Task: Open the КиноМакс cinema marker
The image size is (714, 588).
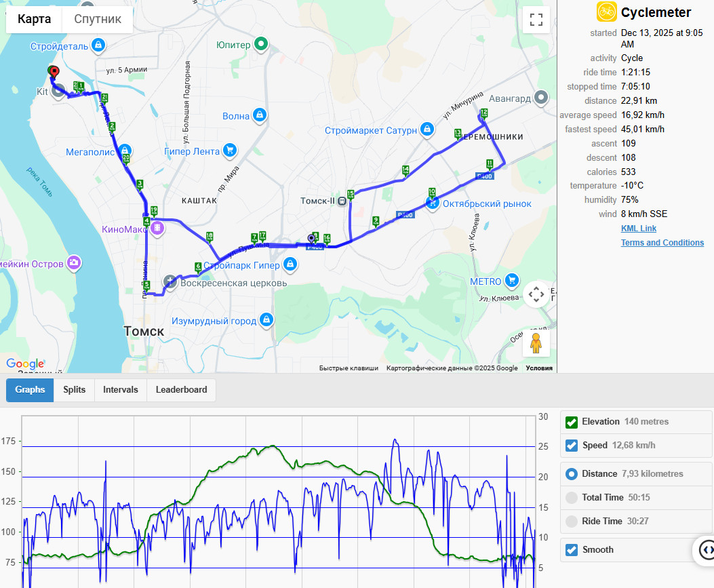Action: pos(157,228)
